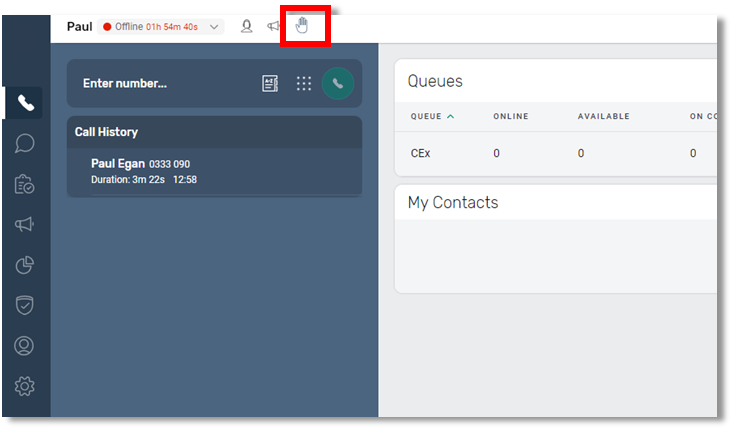Viewport: 733px width, 430px height.
Task: Open the contacts profile sidebar icon
Action: pyautogui.click(x=25, y=346)
